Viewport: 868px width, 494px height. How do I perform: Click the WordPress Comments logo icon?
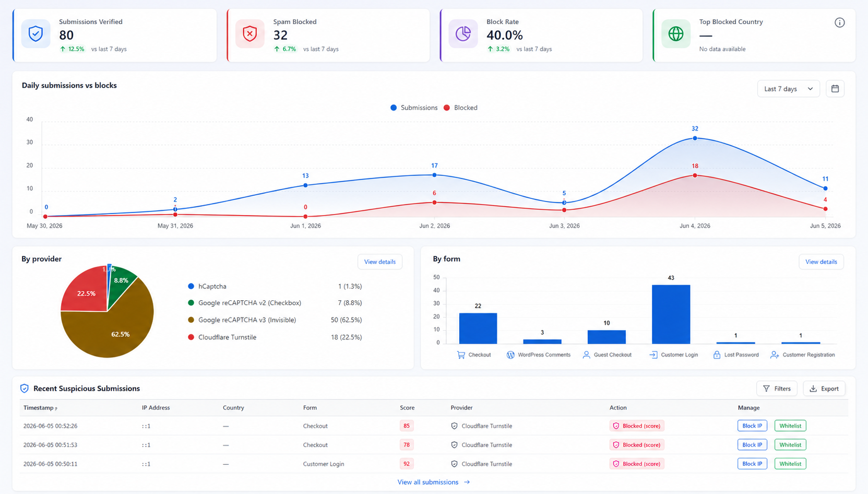510,355
